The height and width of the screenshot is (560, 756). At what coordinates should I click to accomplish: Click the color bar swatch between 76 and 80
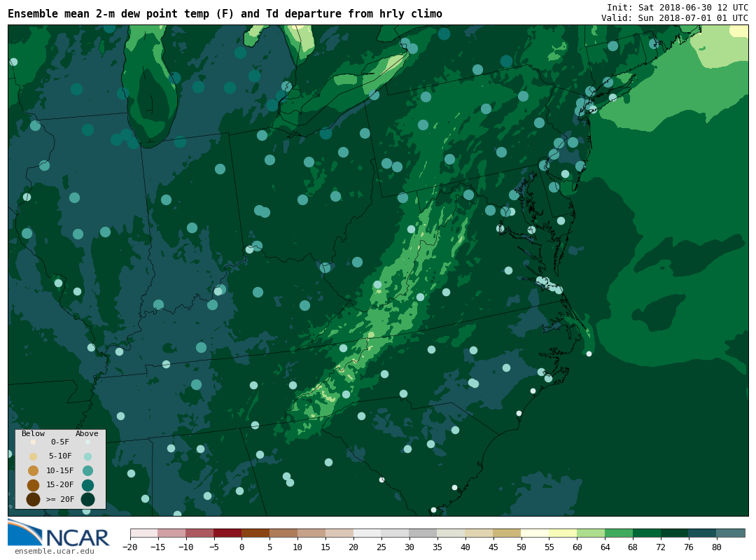coord(702,533)
